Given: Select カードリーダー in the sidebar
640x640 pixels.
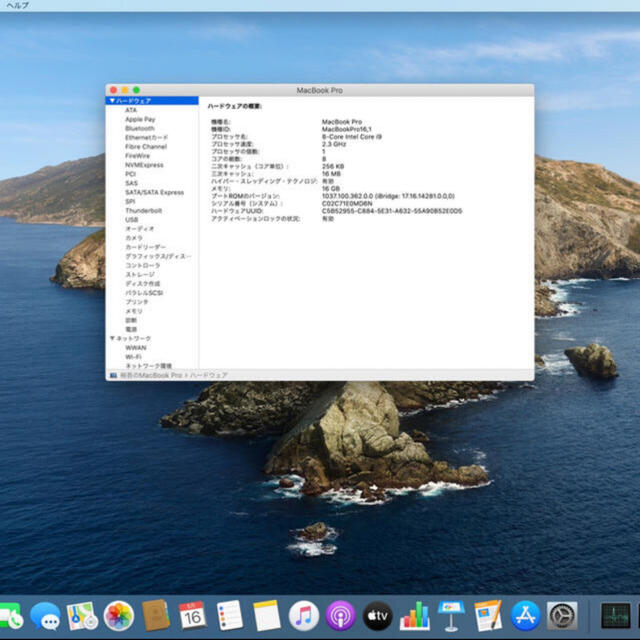Looking at the screenshot, I should tap(145, 247).
